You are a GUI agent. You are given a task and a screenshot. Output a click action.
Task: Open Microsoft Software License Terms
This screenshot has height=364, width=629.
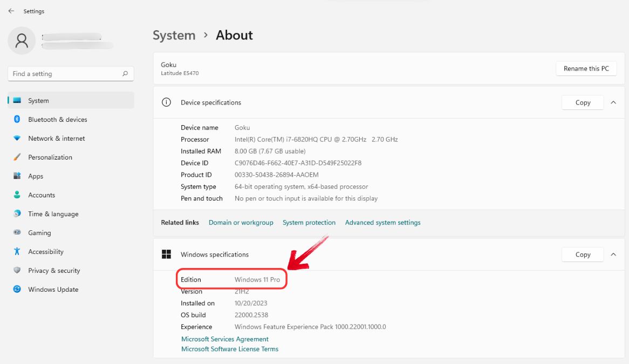coord(229,349)
